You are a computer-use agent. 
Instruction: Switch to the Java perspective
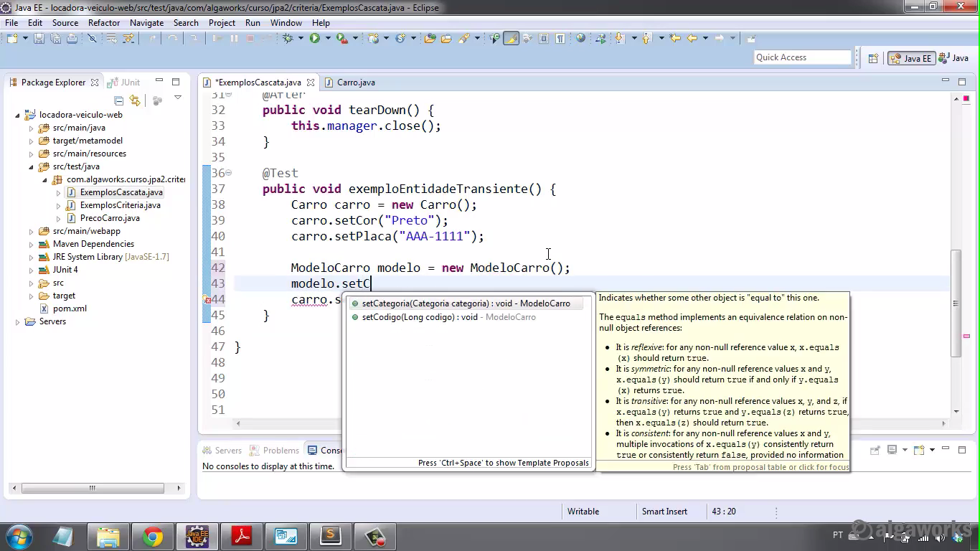954,58
